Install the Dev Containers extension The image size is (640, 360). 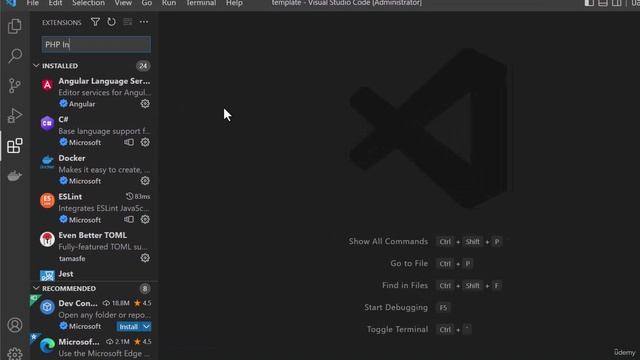coord(129,327)
